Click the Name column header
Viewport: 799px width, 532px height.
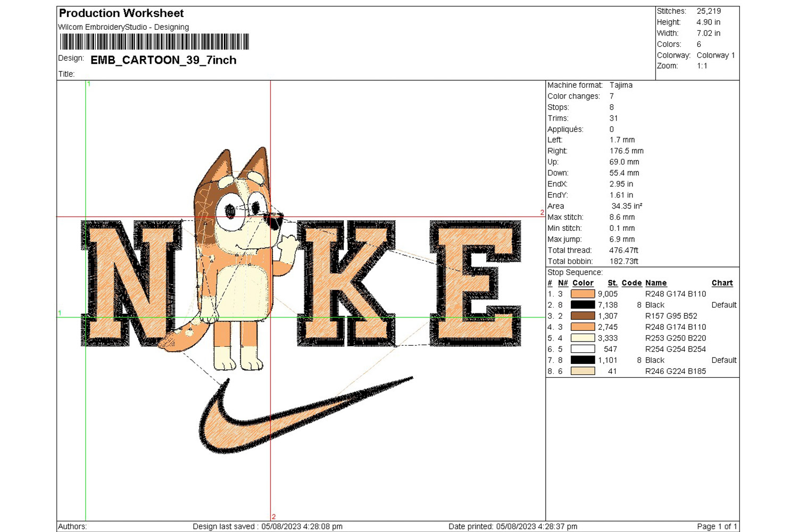pyautogui.click(x=655, y=283)
